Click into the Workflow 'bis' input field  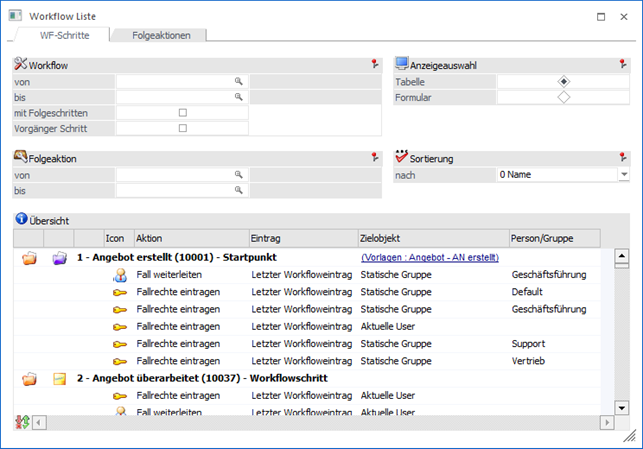pos(174,97)
